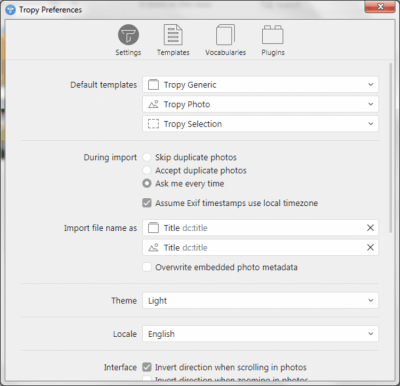Click the second Title dc:title input field
Screen dimensions: 400x386
click(260, 247)
